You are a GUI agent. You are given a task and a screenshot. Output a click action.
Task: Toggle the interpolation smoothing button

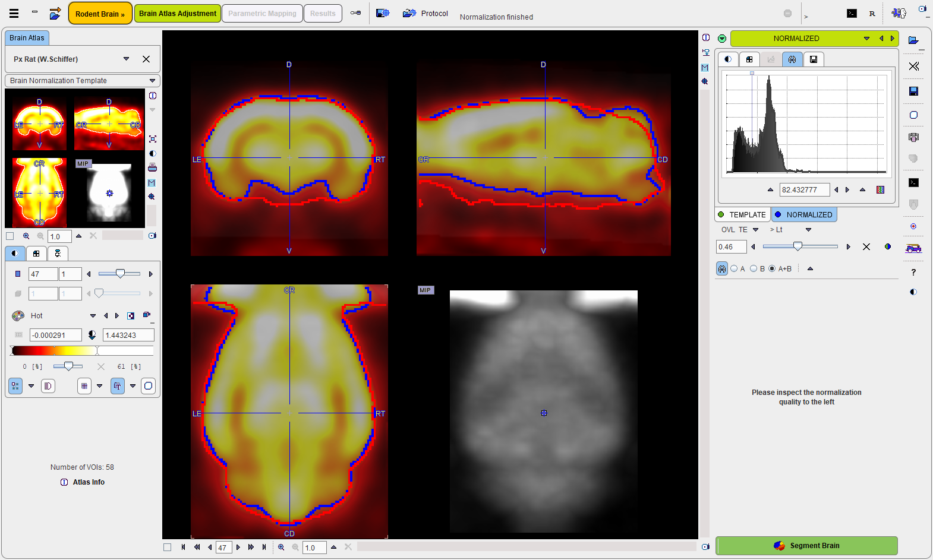tap(48, 386)
